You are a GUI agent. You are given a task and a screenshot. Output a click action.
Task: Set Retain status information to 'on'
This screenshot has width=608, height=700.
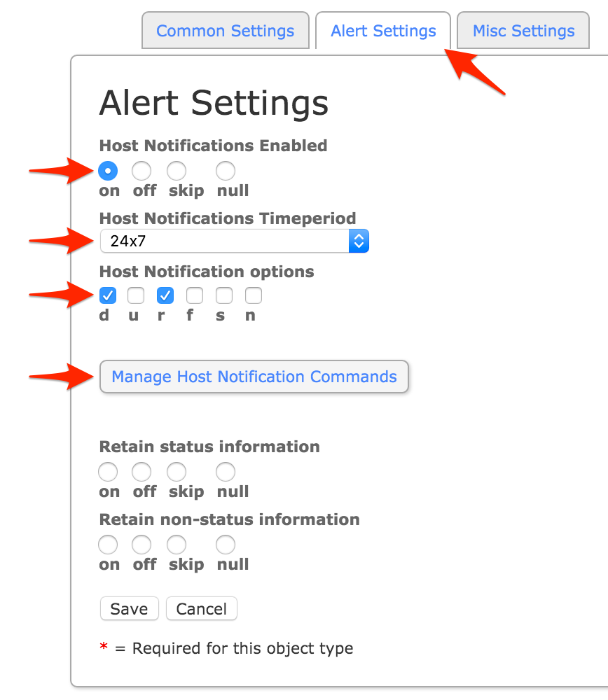(x=108, y=472)
